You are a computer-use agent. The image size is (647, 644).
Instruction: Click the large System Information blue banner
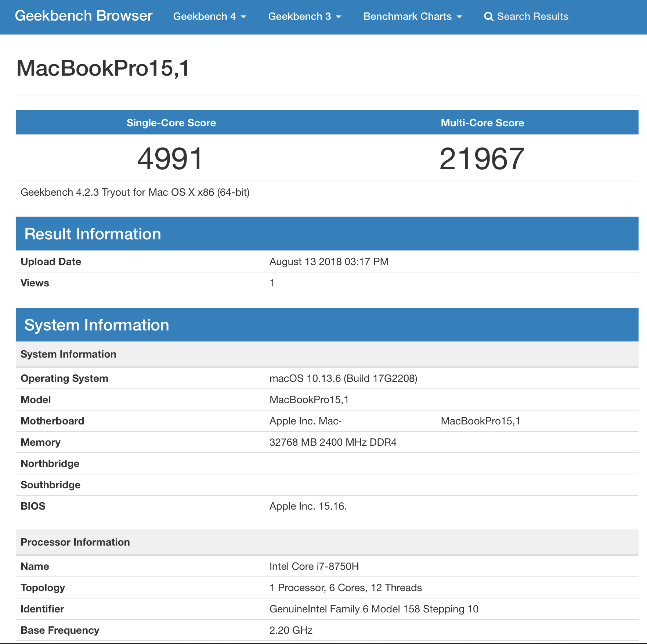click(x=327, y=325)
